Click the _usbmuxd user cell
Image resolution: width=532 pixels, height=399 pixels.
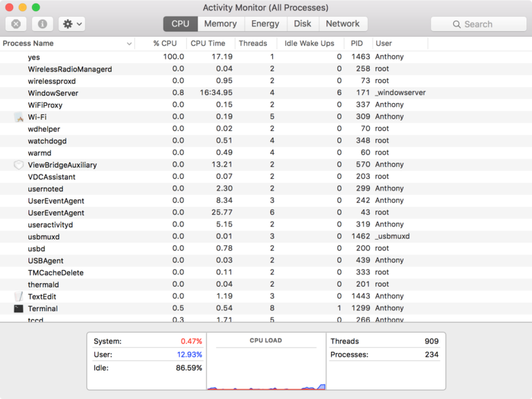click(x=392, y=236)
